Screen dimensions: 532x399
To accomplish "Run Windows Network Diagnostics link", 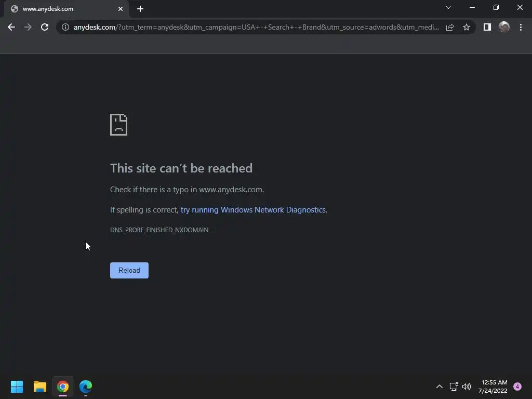I will [x=253, y=210].
